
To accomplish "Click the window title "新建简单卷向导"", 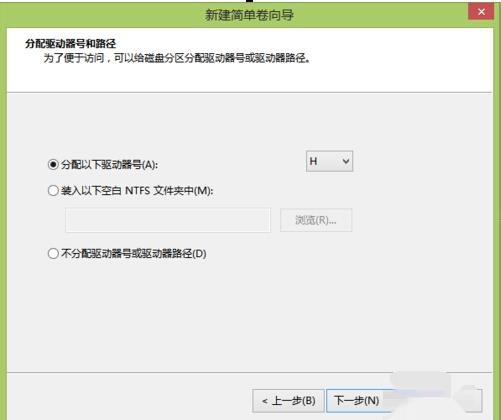I will point(249,15).
